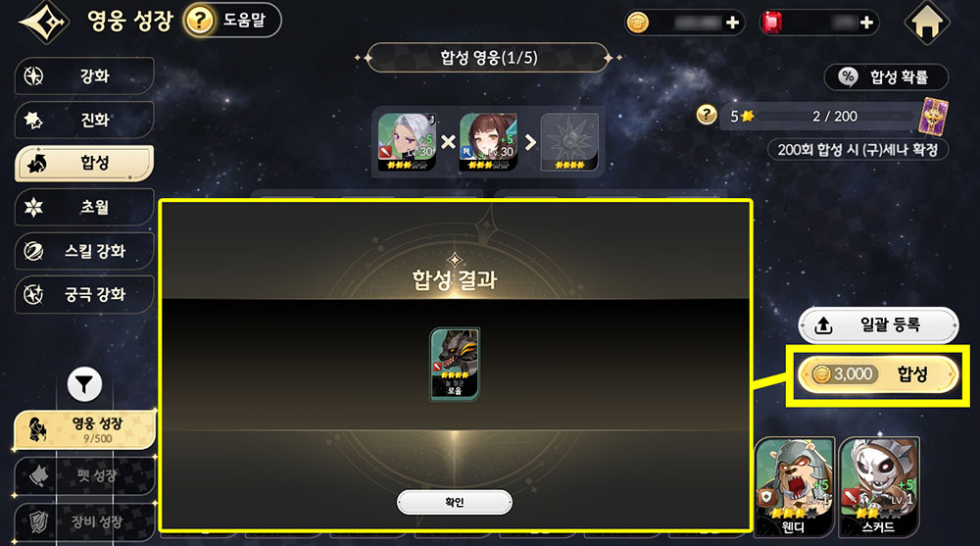This screenshot has width=980, height=546.
Task: Click the filter funnel icon
Action: [84, 384]
